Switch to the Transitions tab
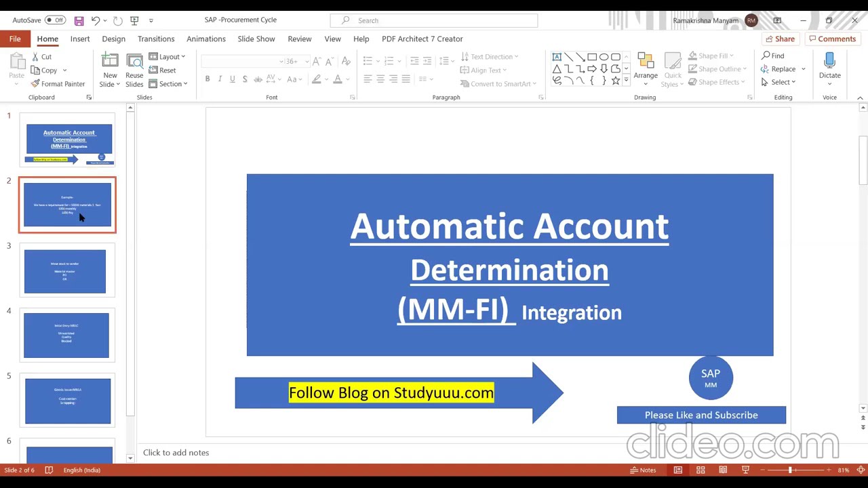The width and height of the screenshot is (868, 488). coord(156,39)
